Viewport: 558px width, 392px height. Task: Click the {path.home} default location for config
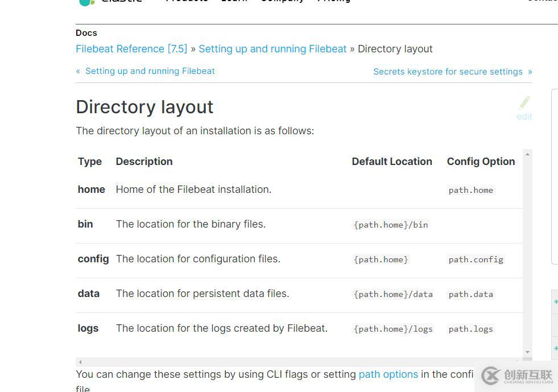[381, 259]
